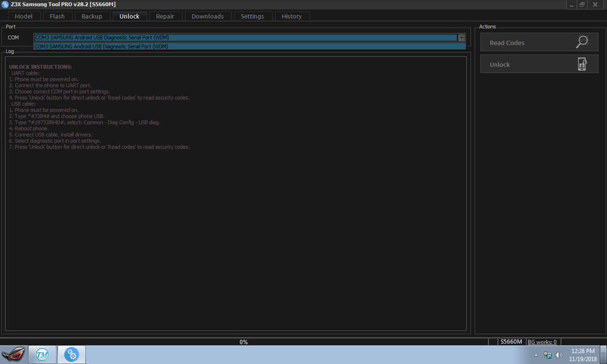Click the magnifier icon on Read Codes
This screenshot has width=607, height=364.
[x=582, y=41]
